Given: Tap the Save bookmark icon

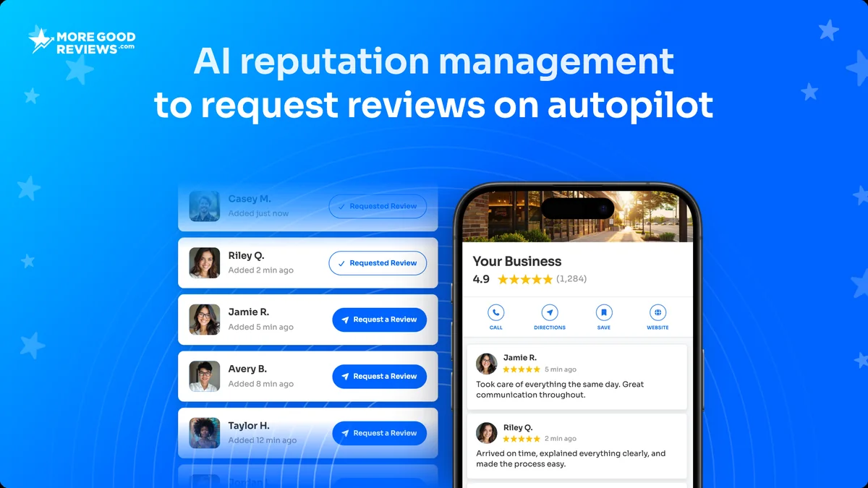Looking at the screenshot, I should 604,312.
